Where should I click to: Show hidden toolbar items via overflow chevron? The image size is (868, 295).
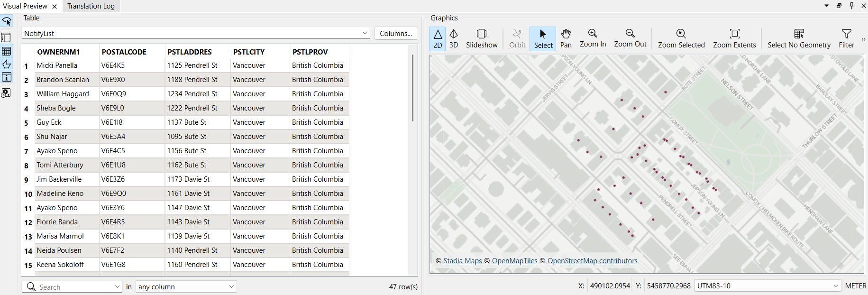[x=863, y=39]
